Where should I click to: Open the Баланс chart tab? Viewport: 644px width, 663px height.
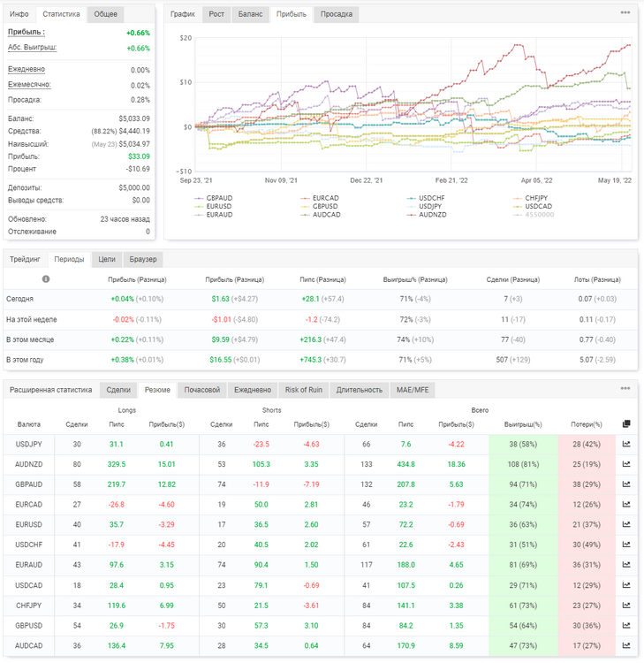tap(251, 14)
